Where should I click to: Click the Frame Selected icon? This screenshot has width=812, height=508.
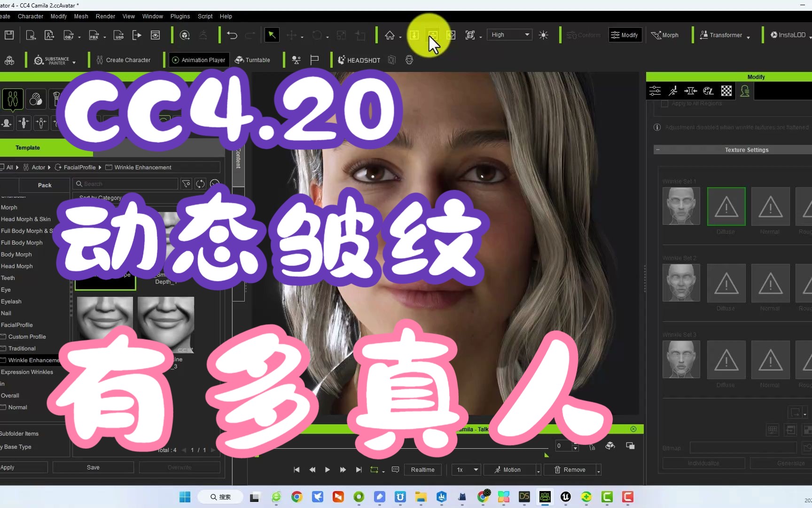[470, 35]
